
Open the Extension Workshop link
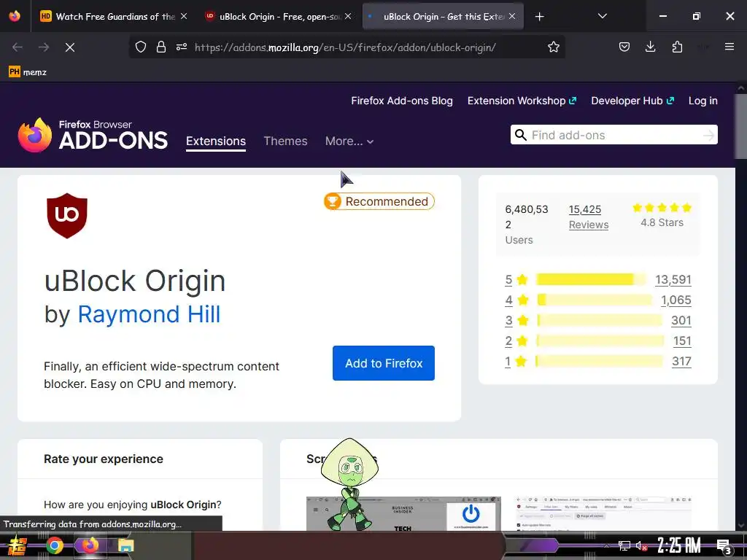(x=522, y=101)
